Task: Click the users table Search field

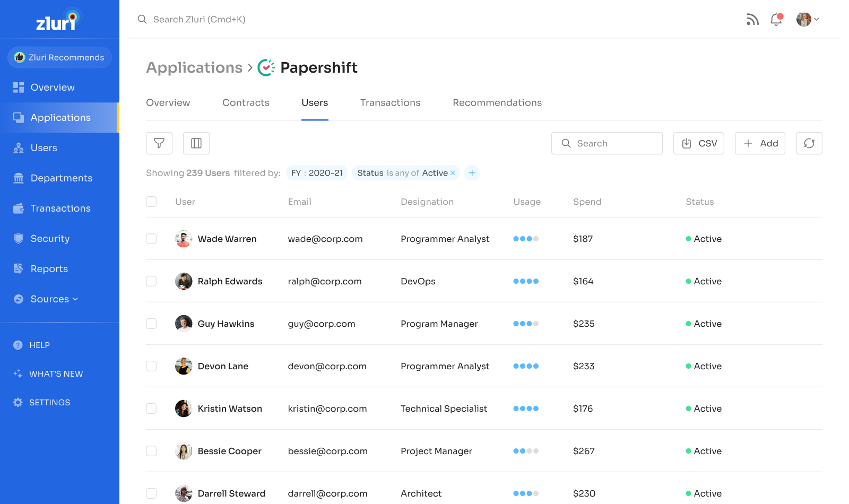Action: [607, 143]
